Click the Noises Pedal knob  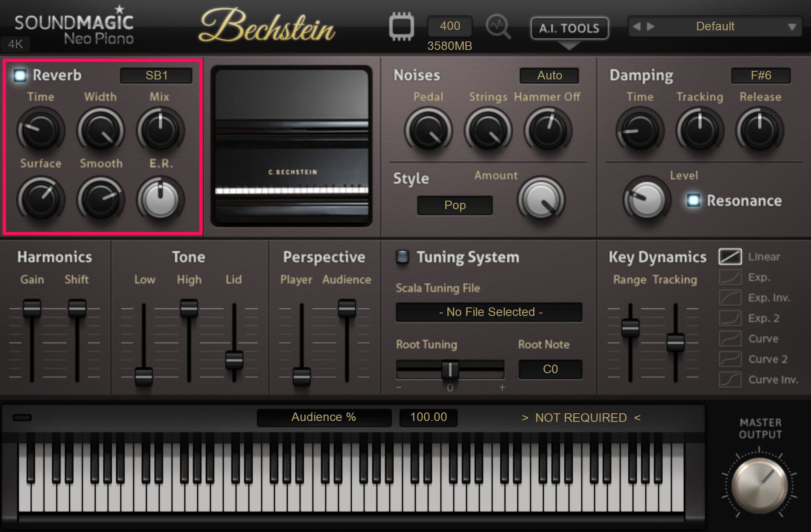click(x=428, y=130)
